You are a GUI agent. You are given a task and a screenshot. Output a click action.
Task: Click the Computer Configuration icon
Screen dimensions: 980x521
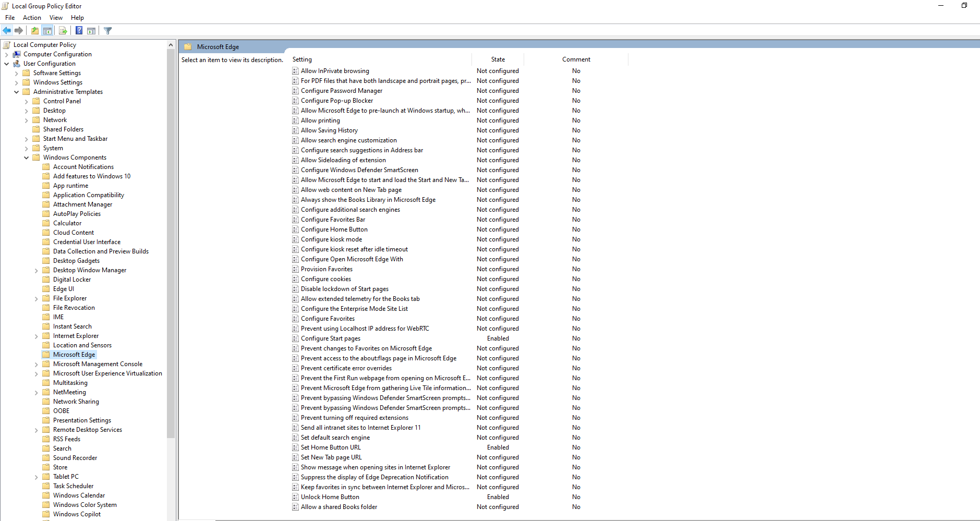pos(17,54)
